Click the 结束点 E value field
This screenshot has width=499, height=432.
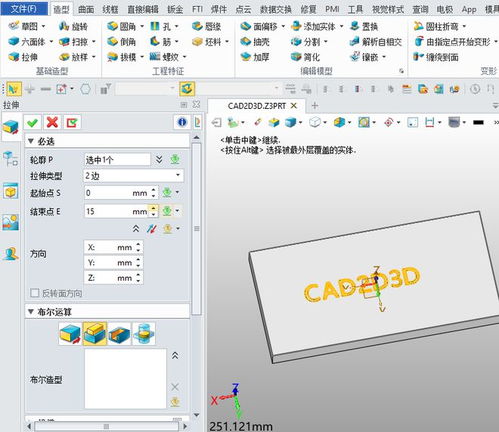tap(117, 211)
